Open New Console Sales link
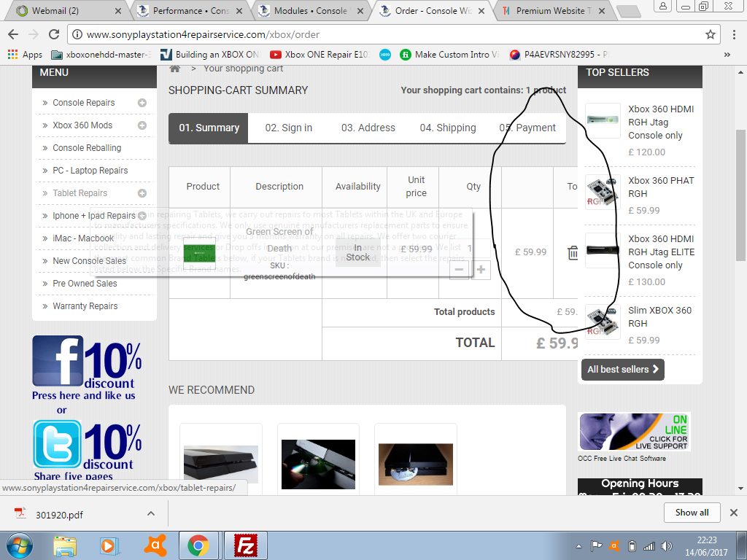The image size is (747, 560). click(89, 261)
